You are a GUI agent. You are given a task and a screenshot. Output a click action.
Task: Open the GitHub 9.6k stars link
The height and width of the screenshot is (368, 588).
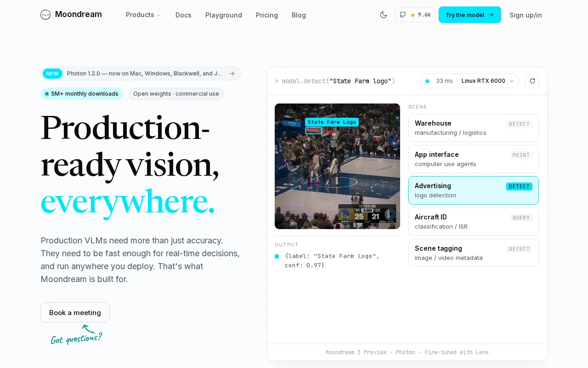click(415, 15)
